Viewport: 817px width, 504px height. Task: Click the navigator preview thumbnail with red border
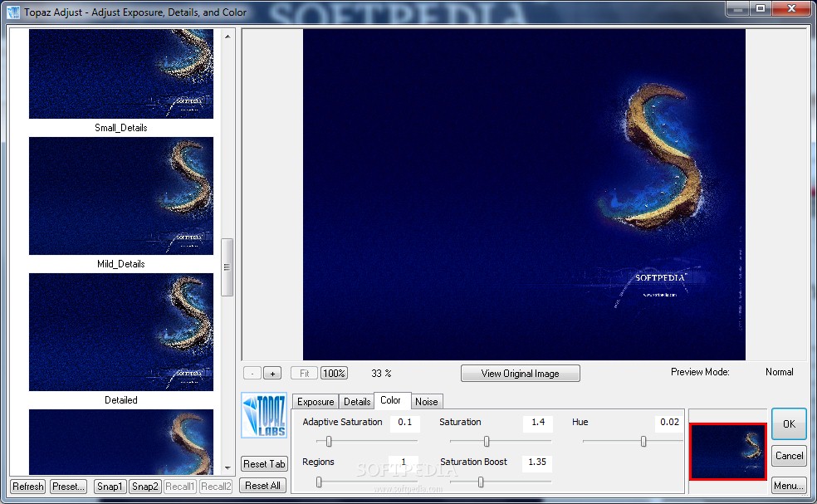tap(728, 452)
